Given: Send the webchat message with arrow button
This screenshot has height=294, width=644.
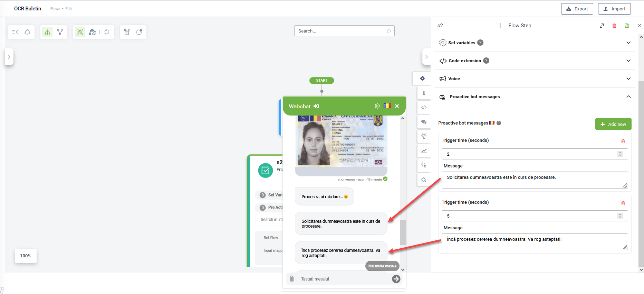Looking at the screenshot, I should click(396, 279).
